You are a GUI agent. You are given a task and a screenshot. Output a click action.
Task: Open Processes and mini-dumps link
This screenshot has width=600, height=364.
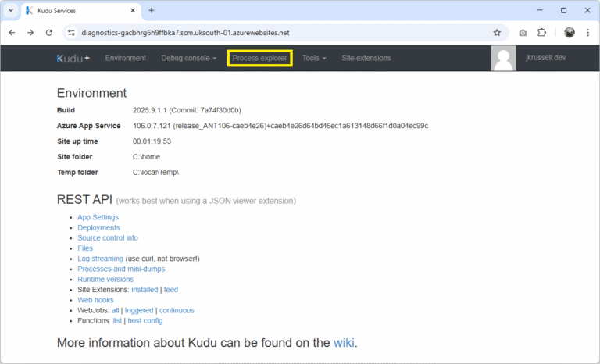(121, 269)
